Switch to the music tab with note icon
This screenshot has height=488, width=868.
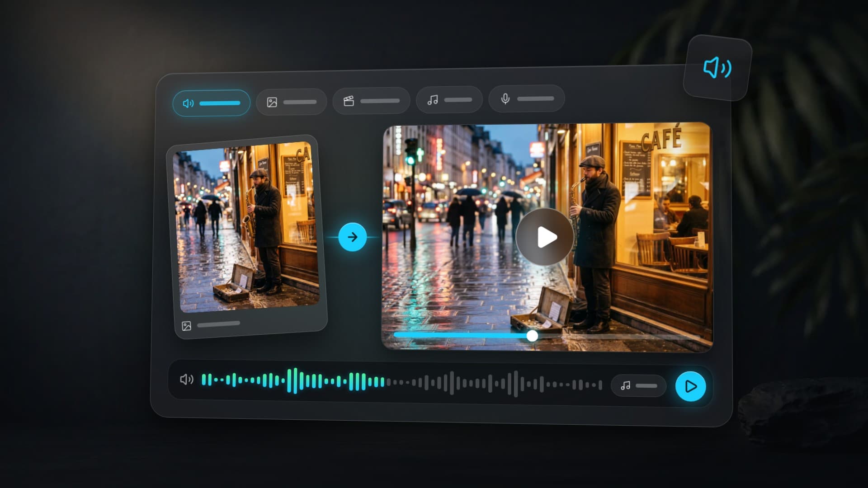449,99
